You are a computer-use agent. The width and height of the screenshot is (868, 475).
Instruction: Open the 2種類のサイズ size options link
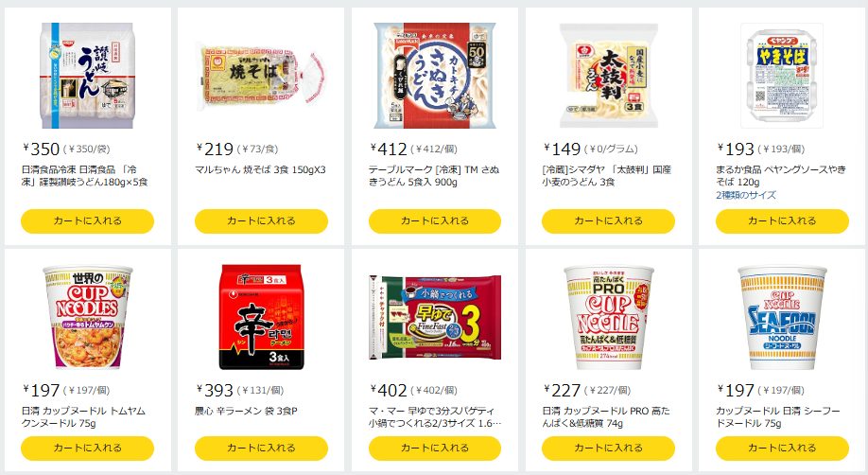(746, 195)
